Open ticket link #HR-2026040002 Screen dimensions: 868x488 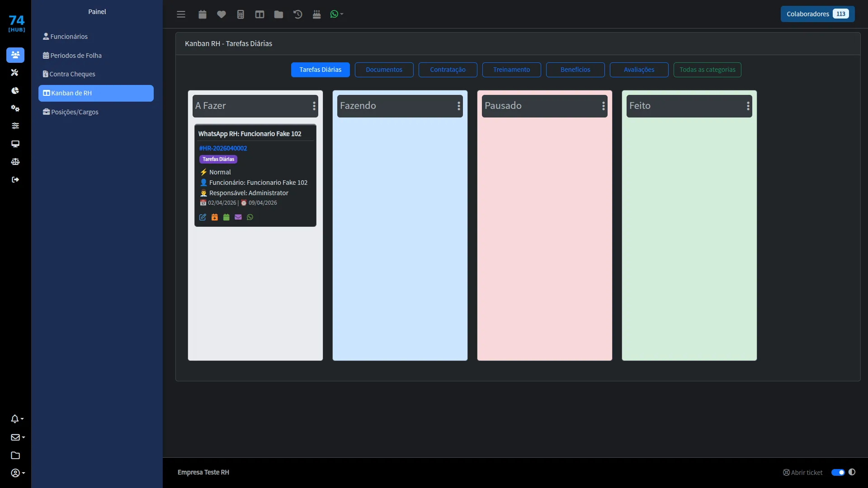223,148
